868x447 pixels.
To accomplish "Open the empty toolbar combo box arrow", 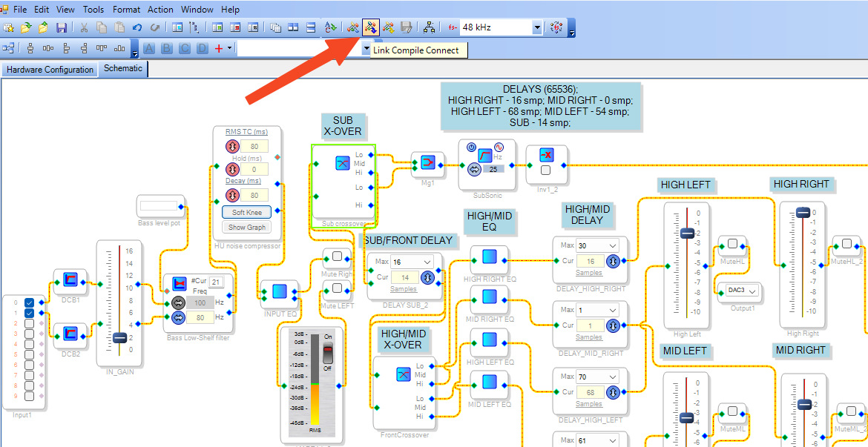I will pyautogui.click(x=366, y=49).
